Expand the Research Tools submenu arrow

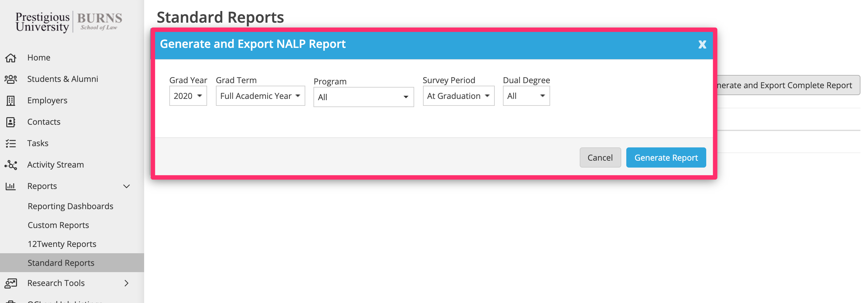[127, 283]
